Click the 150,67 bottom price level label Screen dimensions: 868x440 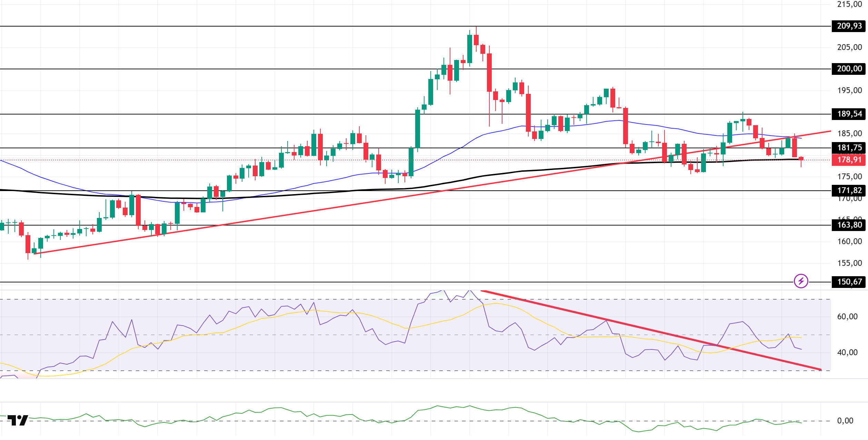click(849, 282)
